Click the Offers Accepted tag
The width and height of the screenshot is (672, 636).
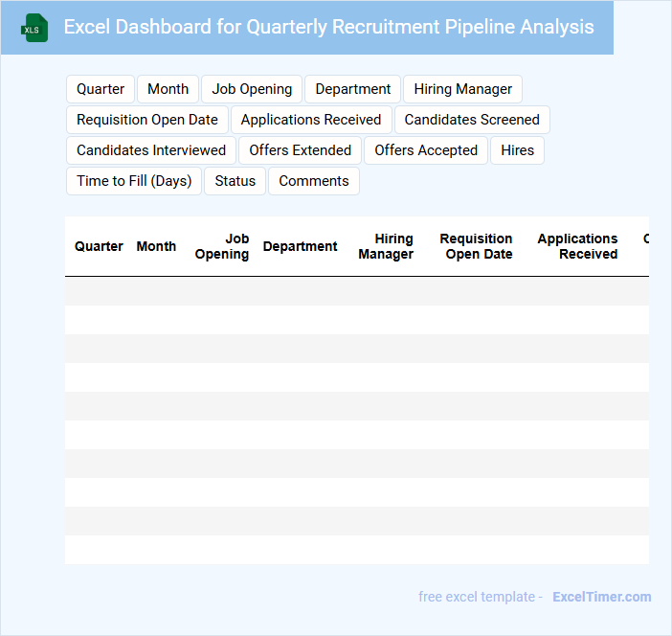(x=426, y=150)
